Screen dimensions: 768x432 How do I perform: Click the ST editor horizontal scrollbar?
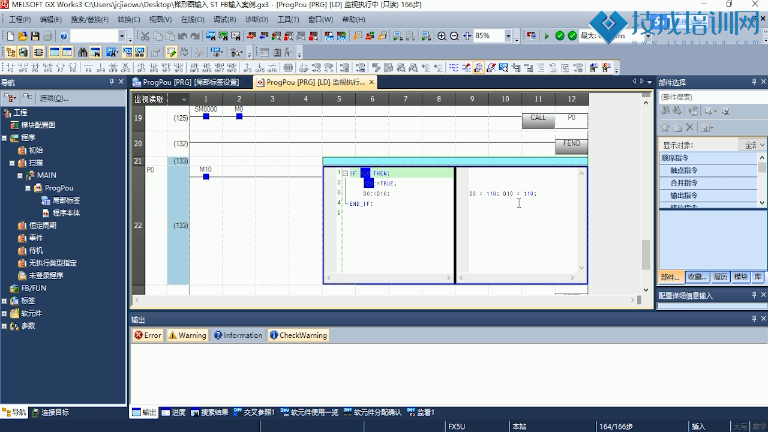[x=388, y=278]
